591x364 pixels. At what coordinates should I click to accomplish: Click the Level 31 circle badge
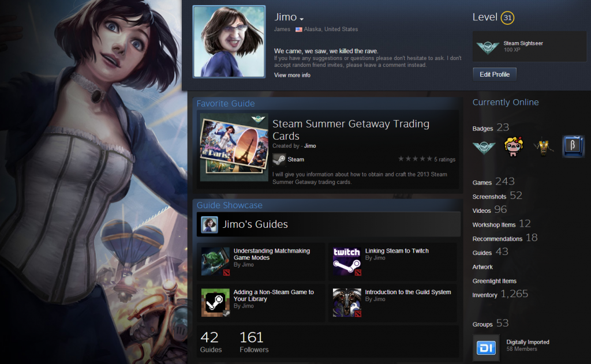507,18
